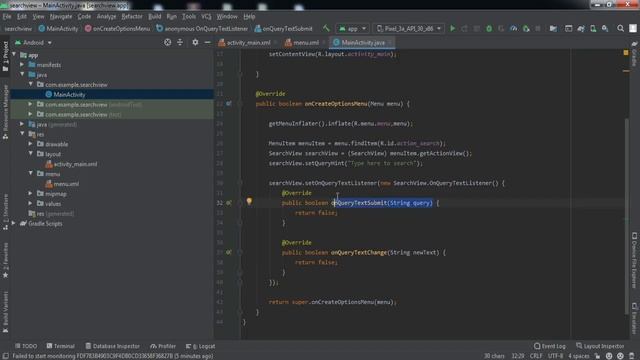Click the Make Project hammer icon
The width and height of the screenshot is (640, 360).
tap(326, 28)
